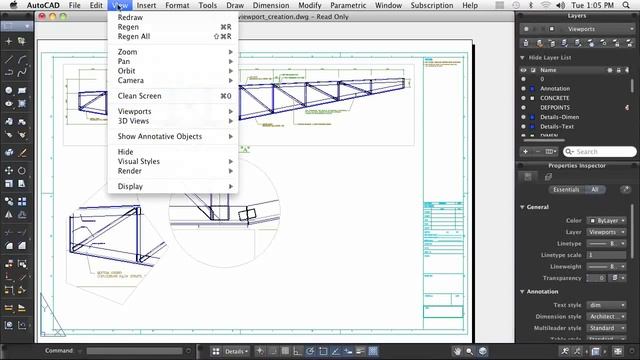Viewport: 640px width, 360px height.
Task: Open Spotlight search in menu bar
Action: click(626, 5)
